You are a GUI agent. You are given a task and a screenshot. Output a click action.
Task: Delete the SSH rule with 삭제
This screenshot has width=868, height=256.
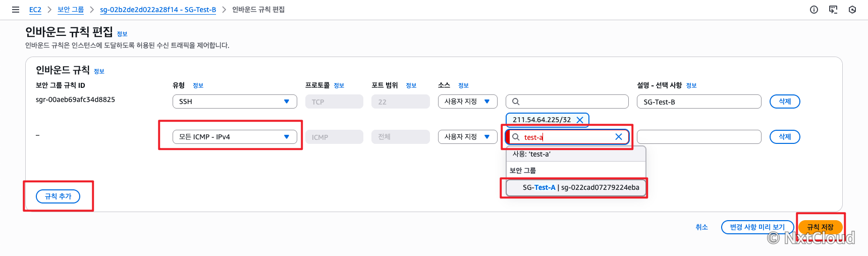pyautogui.click(x=785, y=101)
